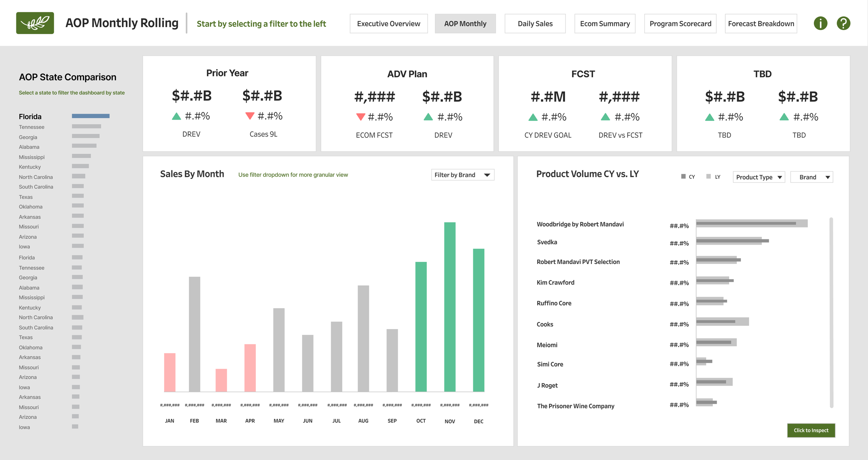Click the product volume vertical scrollbar

(x=831, y=313)
